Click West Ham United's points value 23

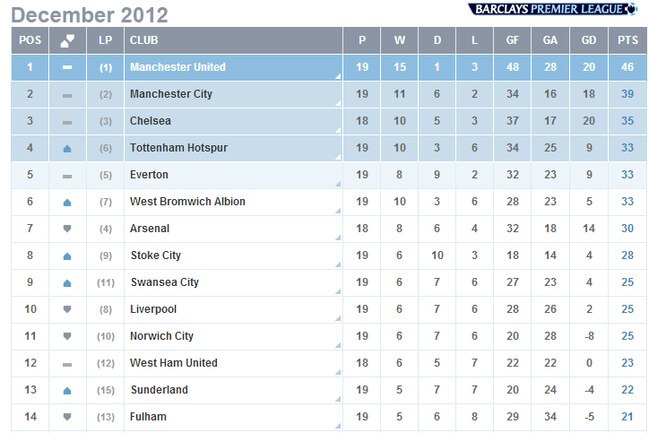627,363
